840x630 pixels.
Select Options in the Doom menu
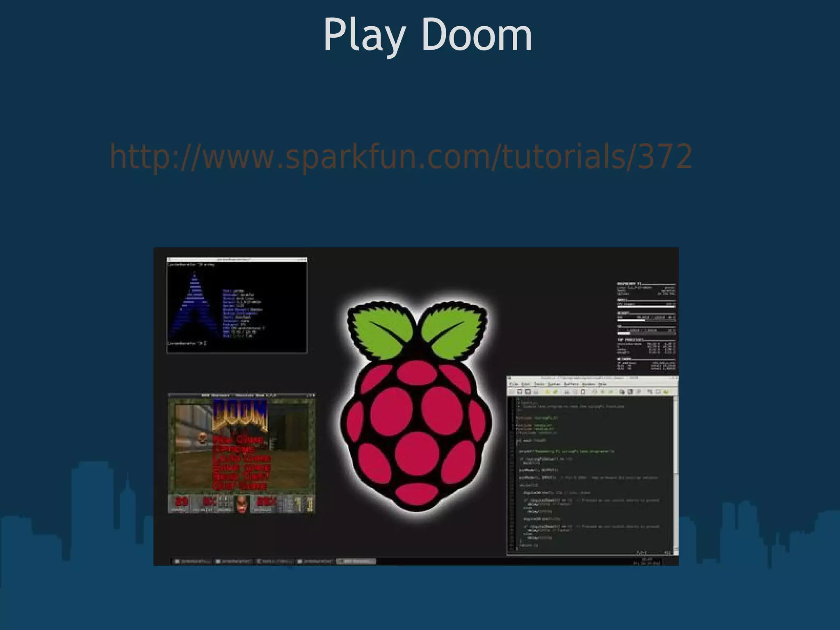coord(234,449)
